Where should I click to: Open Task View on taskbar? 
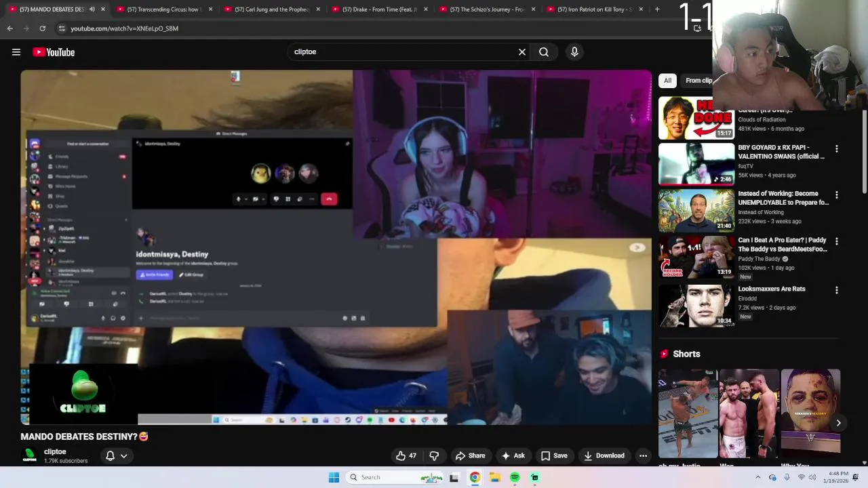(454, 477)
